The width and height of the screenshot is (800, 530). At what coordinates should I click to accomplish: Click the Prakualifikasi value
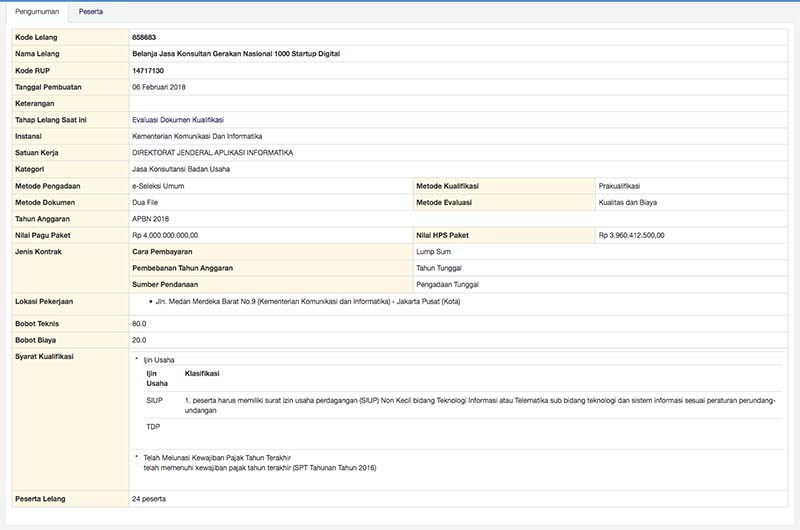coord(618,186)
